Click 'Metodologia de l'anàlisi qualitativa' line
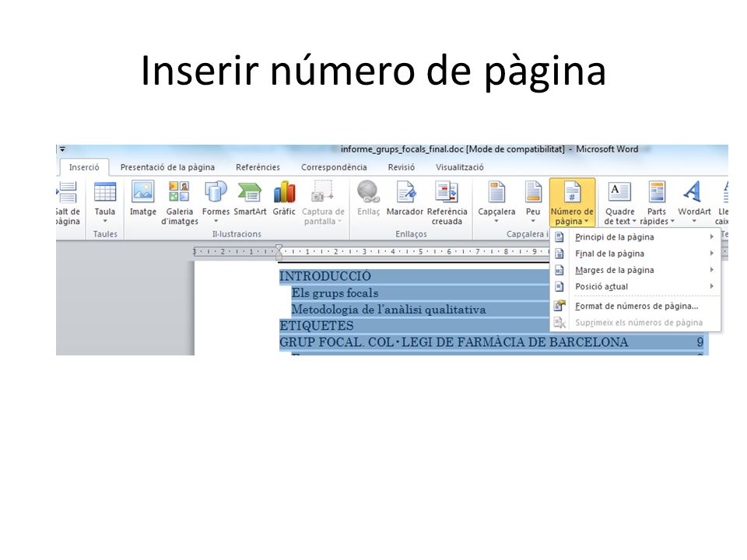Screen dimensions: 747x560 (388, 310)
